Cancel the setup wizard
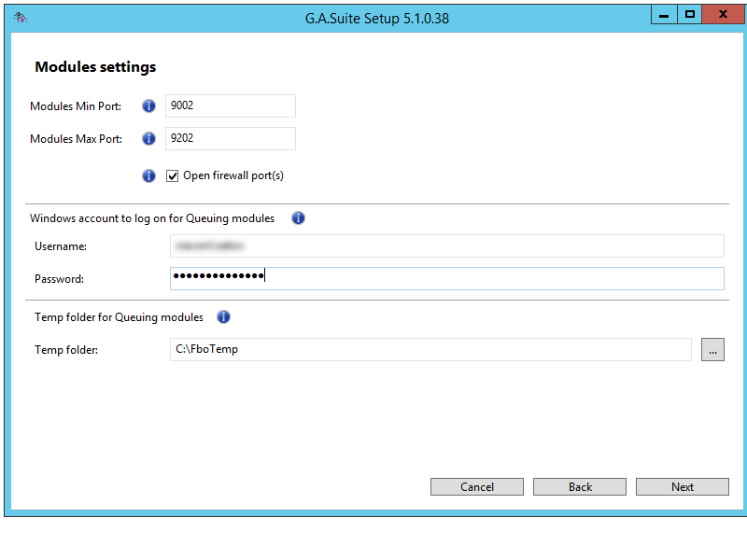Viewport: 747px width, 560px height. pos(477,486)
